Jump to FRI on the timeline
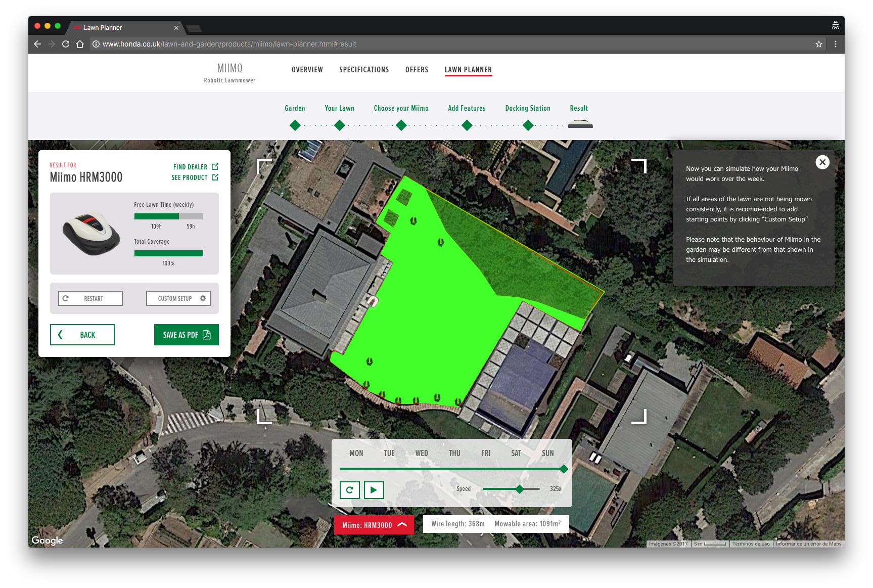 tap(486, 454)
